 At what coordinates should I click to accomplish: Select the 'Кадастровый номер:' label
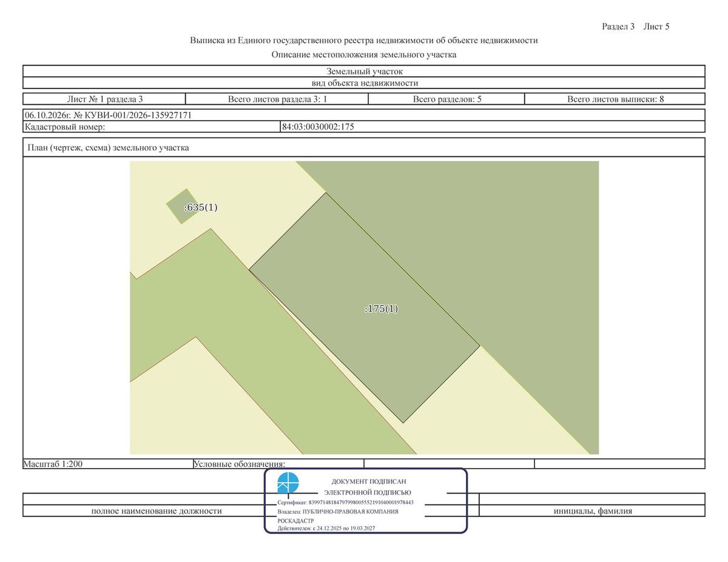coord(66,127)
